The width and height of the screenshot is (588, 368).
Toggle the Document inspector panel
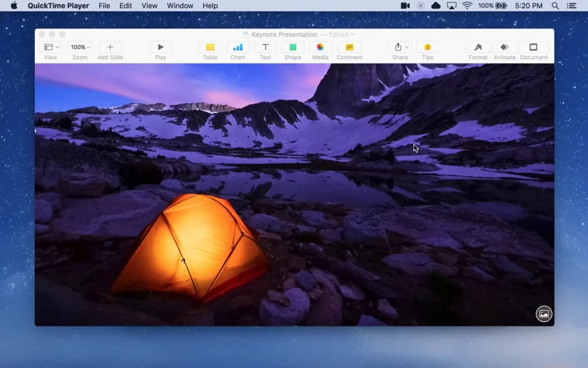tap(533, 48)
